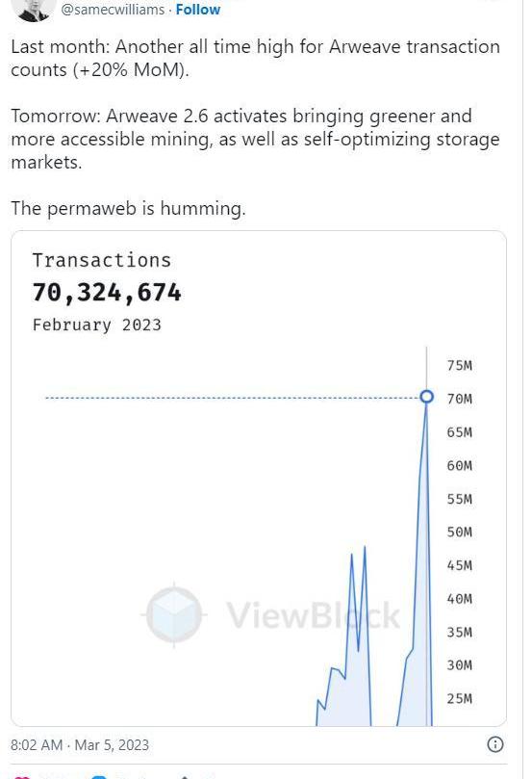
Task: Follow the @samecwilliams account
Action: pyautogui.click(x=197, y=10)
